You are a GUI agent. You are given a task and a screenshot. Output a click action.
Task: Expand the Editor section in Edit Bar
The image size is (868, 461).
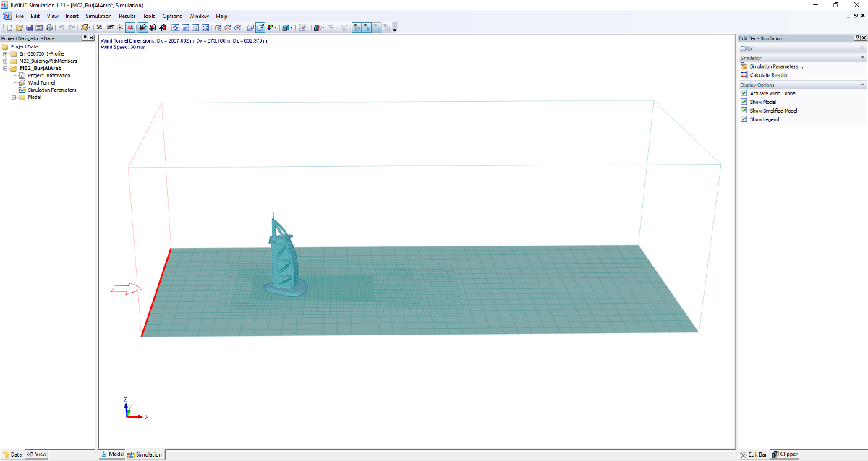862,48
